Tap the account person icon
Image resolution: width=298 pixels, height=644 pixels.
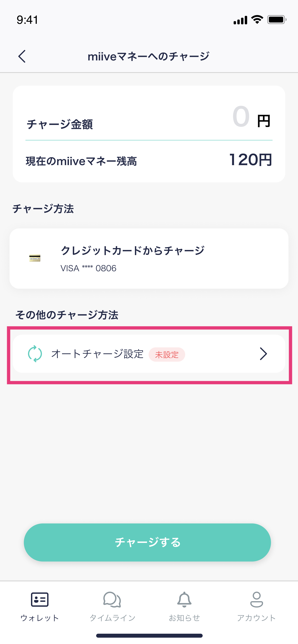[256, 599]
